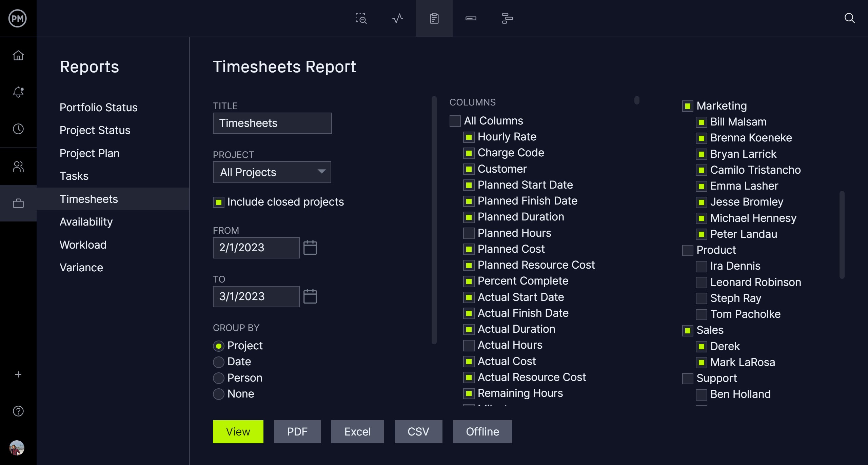Select Timesheets from the Reports menu

(88, 199)
